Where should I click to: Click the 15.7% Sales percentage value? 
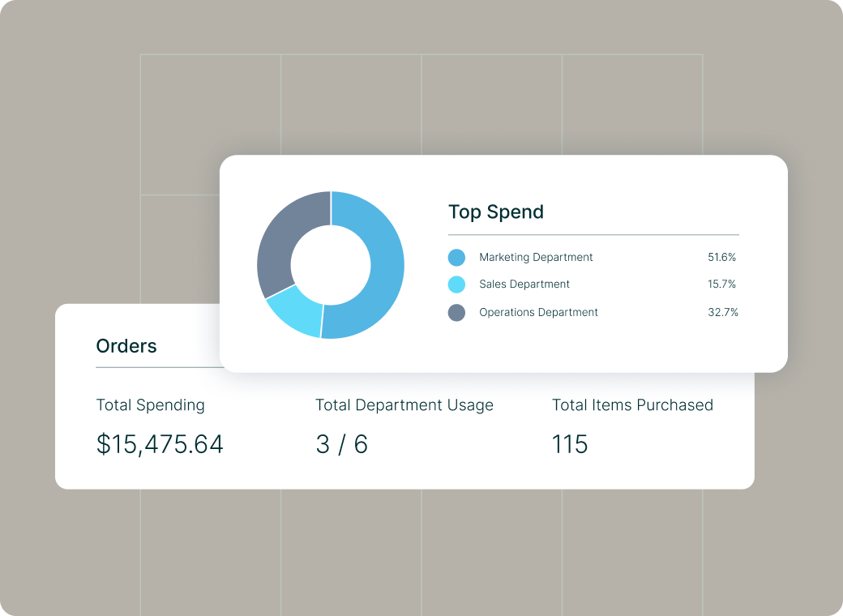pos(721,284)
